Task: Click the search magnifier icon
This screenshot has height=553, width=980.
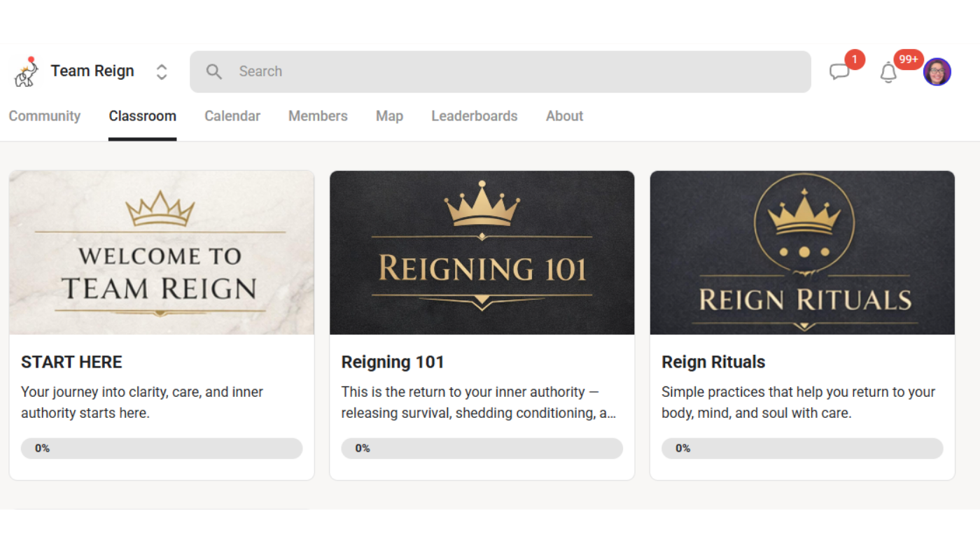Action: [x=214, y=71]
